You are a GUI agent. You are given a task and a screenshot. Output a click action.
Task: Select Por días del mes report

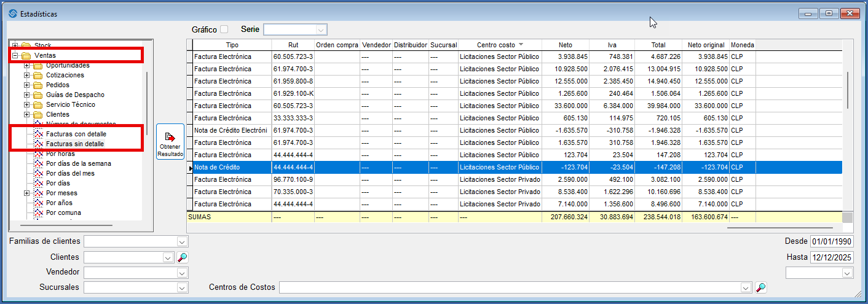tap(70, 173)
